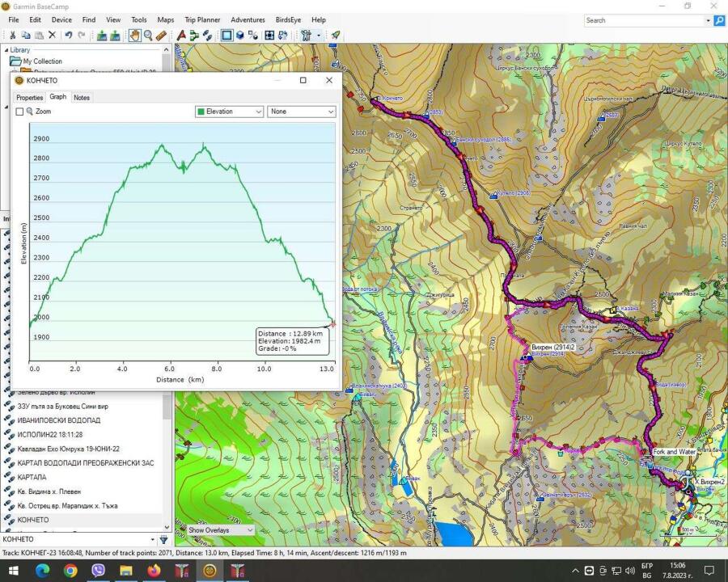This screenshot has width=728, height=582.
Task: Open the Trip Planner menu
Action: point(202,20)
